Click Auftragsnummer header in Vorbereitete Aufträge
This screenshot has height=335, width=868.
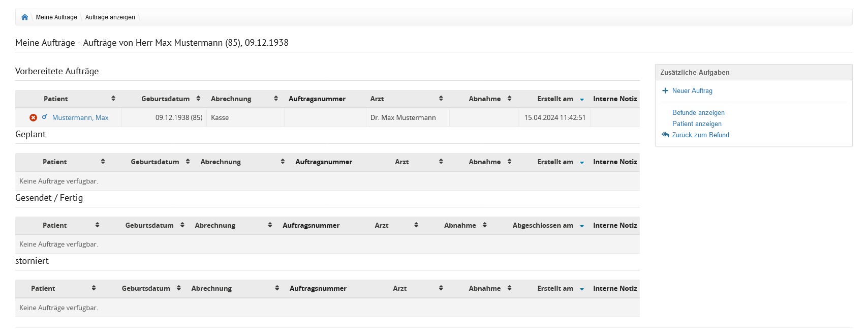point(317,99)
